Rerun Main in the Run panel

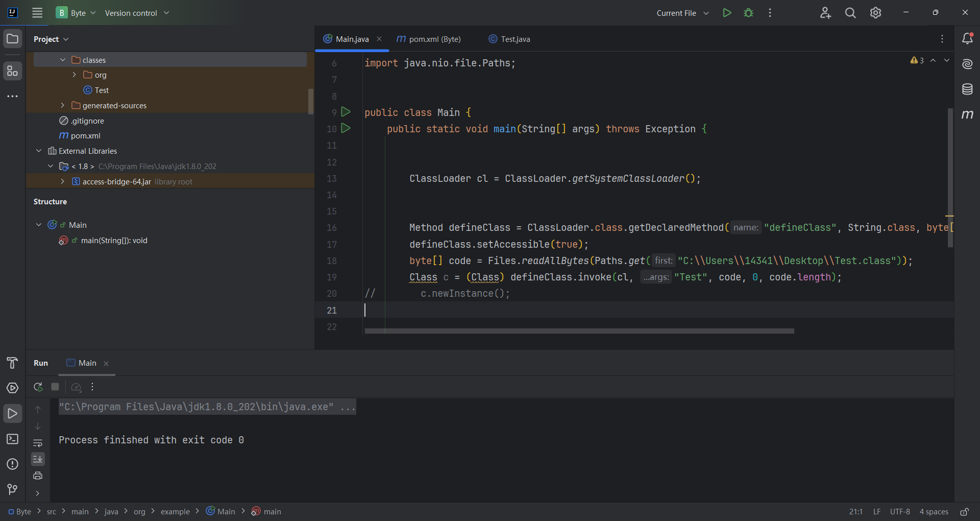click(x=38, y=387)
